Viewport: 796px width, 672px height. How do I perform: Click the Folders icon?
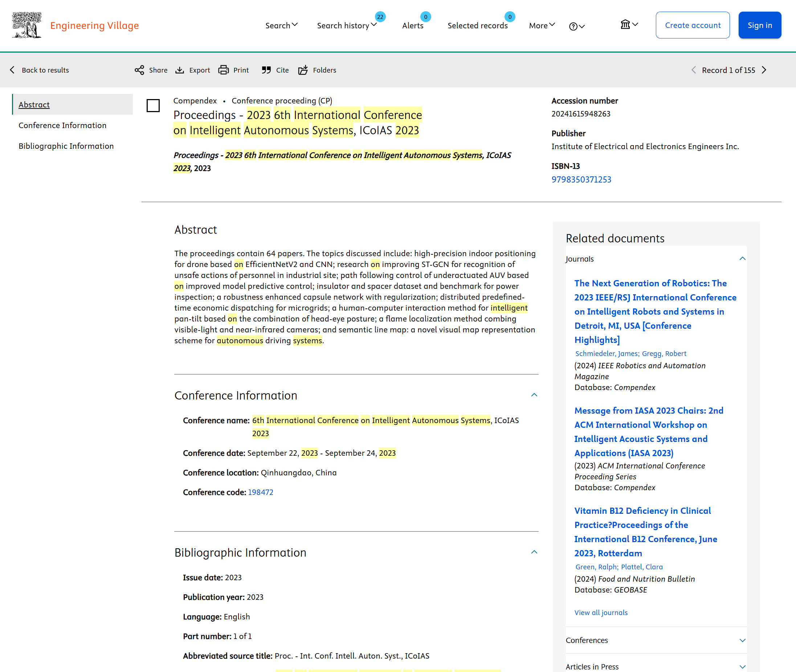[x=303, y=70]
